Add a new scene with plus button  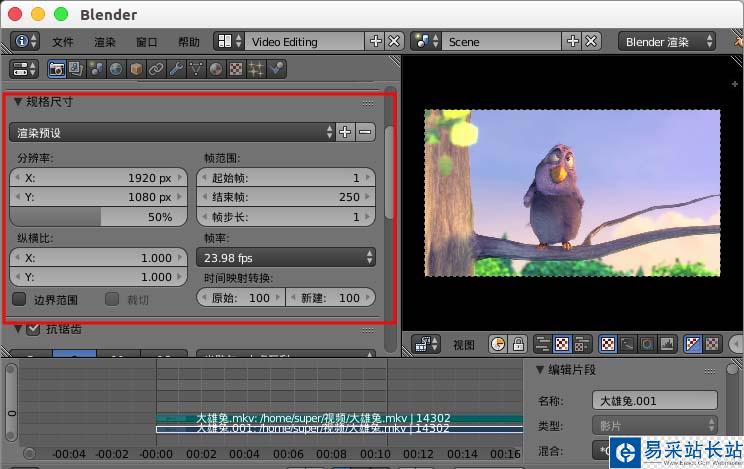pyautogui.click(x=572, y=41)
